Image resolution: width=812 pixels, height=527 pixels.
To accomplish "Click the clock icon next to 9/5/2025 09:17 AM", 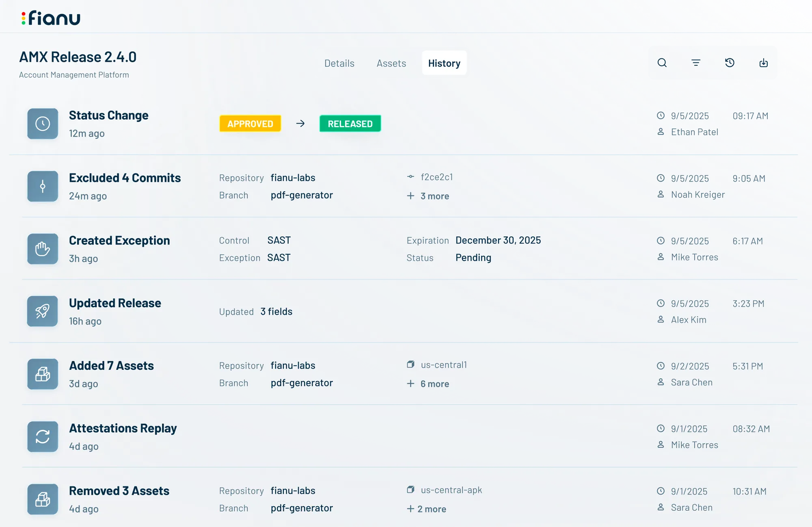I will [x=661, y=115].
